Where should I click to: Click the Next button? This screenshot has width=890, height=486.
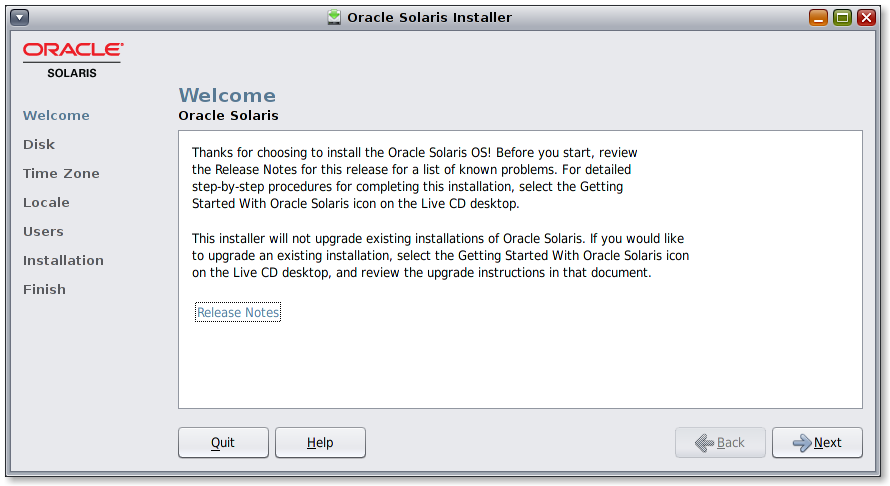(817, 442)
